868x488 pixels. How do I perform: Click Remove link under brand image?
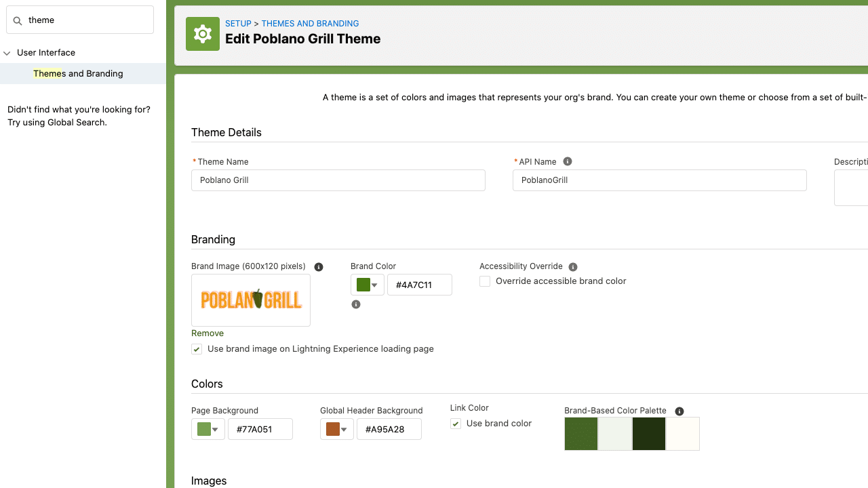coord(208,333)
